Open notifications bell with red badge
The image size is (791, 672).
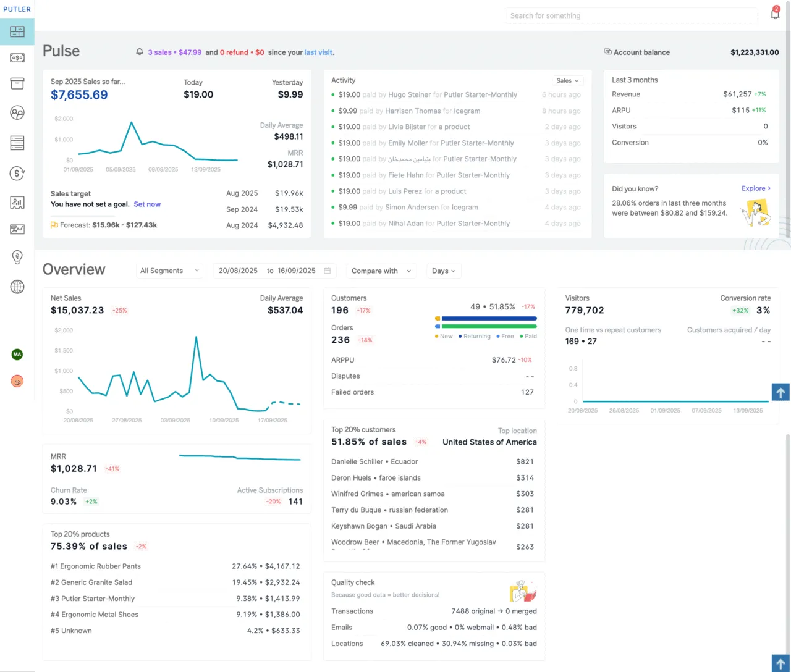point(775,13)
